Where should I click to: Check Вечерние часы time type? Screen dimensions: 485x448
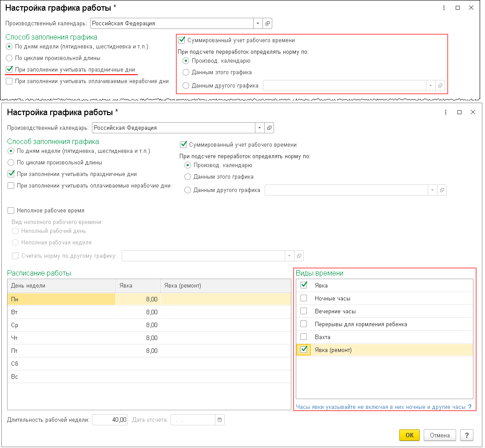(304, 311)
